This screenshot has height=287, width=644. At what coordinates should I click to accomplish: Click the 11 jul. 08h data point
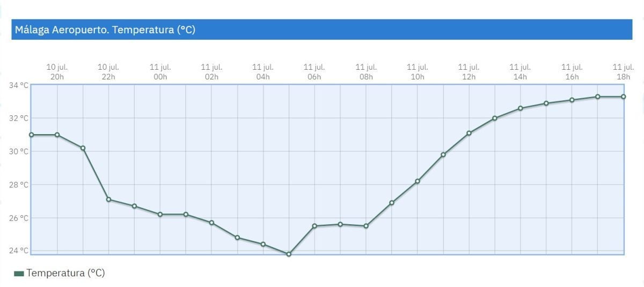tap(366, 226)
